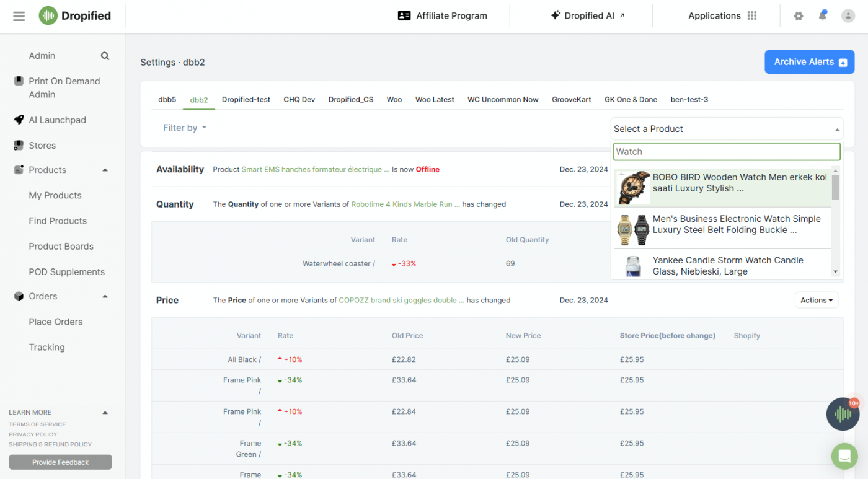
Task: Click the AI Launchpad rocket icon
Action: [x=19, y=120]
